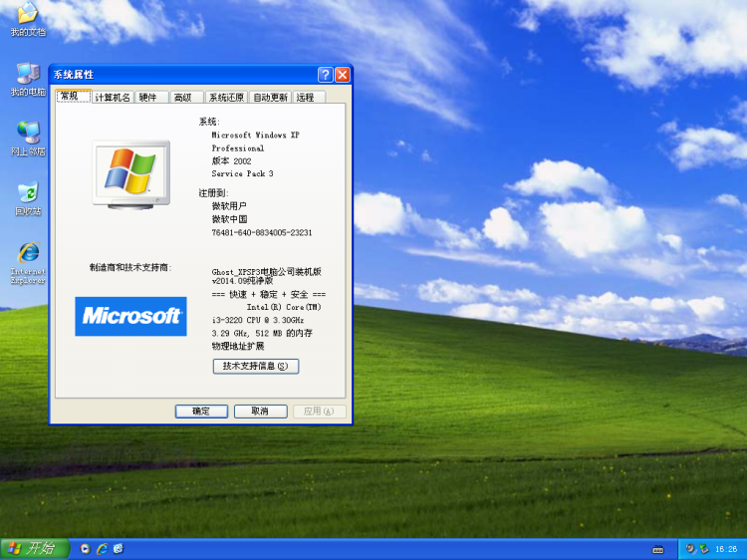Click the taskbar clock showing 16:26
The image size is (747, 560).
click(x=726, y=549)
